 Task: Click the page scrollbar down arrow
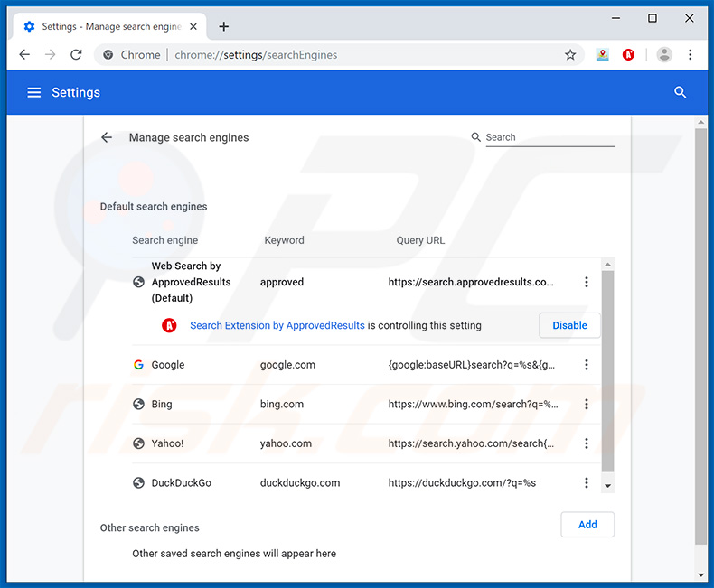click(x=700, y=574)
